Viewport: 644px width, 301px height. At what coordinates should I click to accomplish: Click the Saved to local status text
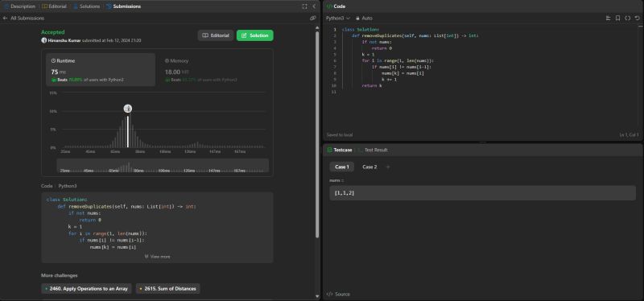[339, 134]
